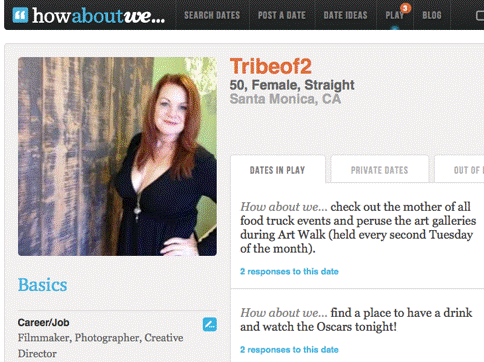484x362 pixels.
Task: Open the food truck Art Walk date idea
Action: coord(358,228)
